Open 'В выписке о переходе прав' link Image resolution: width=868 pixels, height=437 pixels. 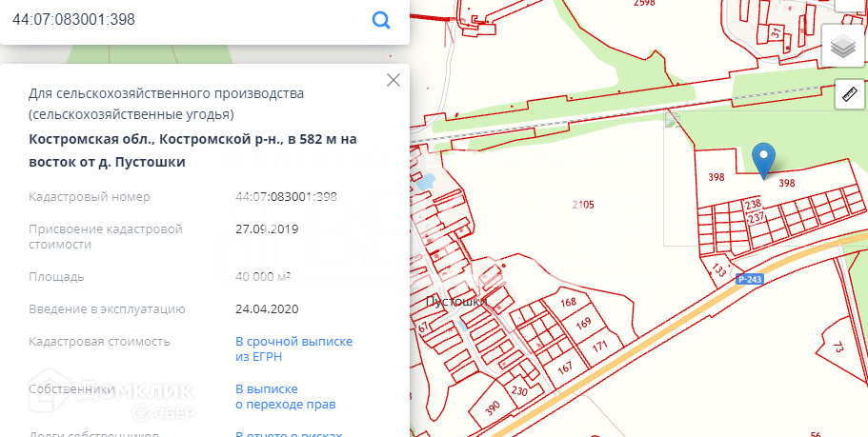point(286,397)
